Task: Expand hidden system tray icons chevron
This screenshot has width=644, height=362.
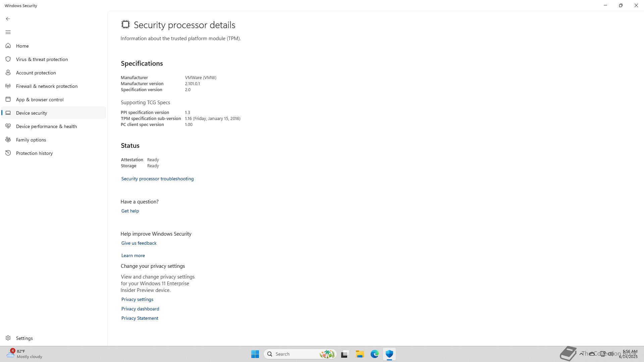Action: (581, 354)
